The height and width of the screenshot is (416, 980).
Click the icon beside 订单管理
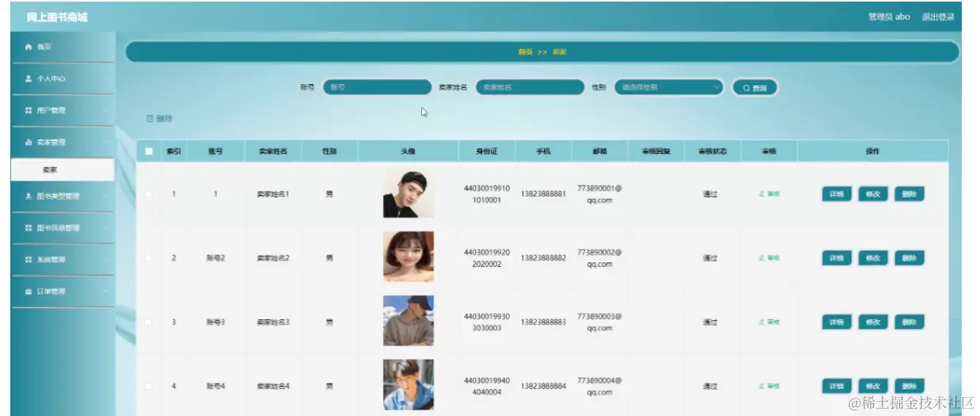click(x=29, y=292)
